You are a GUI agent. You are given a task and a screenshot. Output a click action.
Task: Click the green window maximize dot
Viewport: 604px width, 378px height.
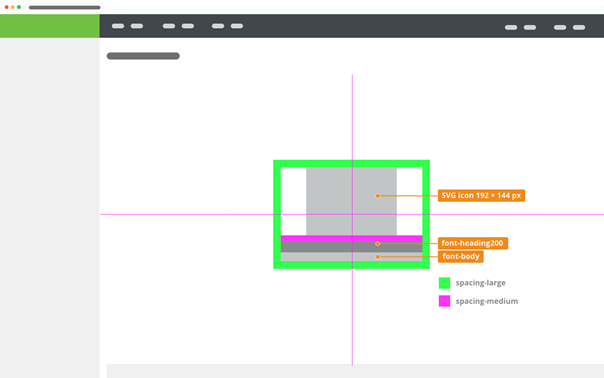tap(19, 7)
